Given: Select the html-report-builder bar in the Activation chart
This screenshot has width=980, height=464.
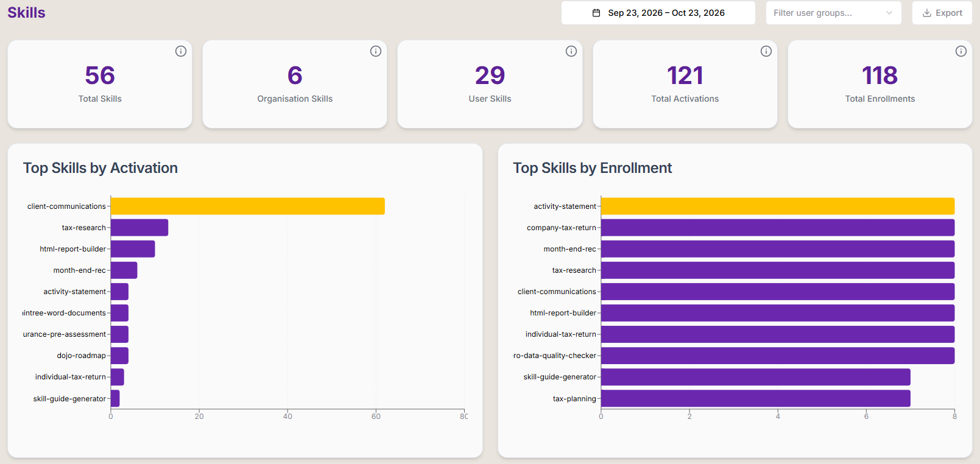Looking at the screenshot, I should [x=133, y=249].
